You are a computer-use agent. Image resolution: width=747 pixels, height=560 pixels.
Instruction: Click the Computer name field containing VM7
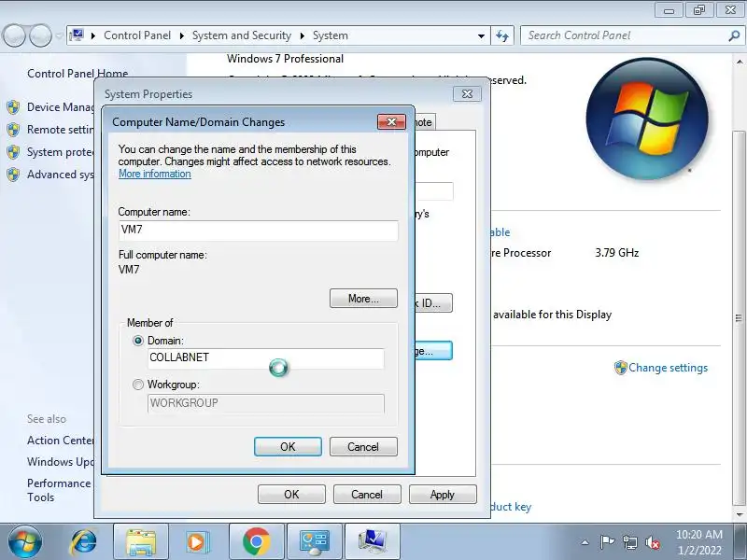(x=259, y=230)
